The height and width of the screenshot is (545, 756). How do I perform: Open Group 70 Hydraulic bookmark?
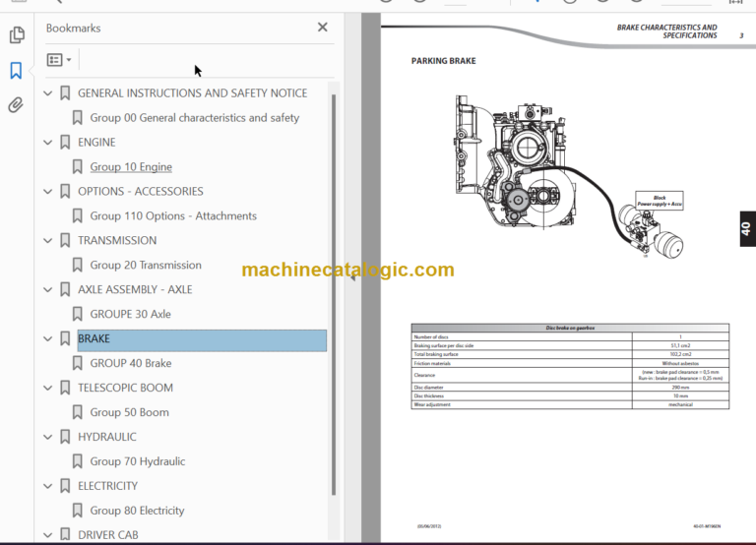click(x=138, y=461)
